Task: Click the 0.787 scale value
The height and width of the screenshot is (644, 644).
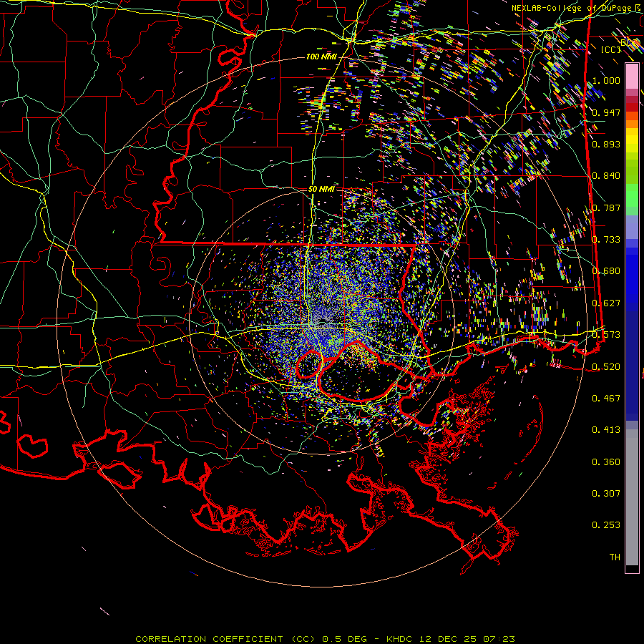Action: point(606,208)
